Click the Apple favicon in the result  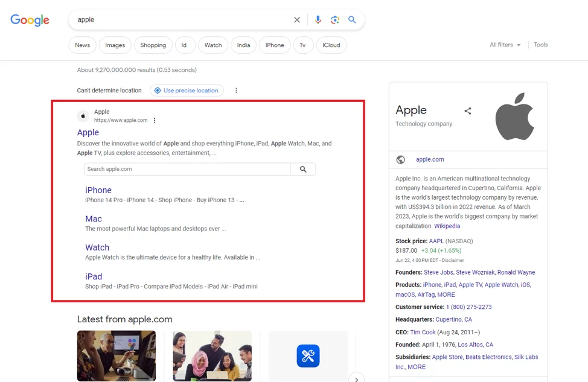coord(83,116)
